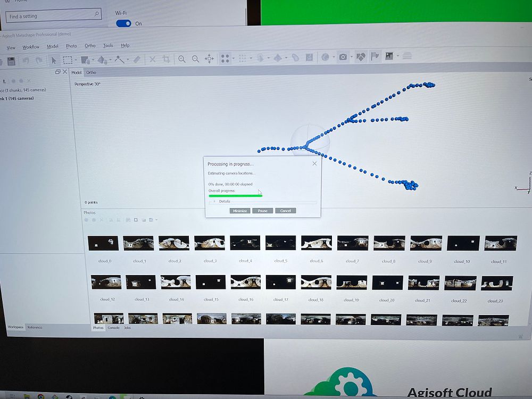Click the Save project icon in toolbar
This screenshot has width=532, height=399.
(x=11, y=61)
